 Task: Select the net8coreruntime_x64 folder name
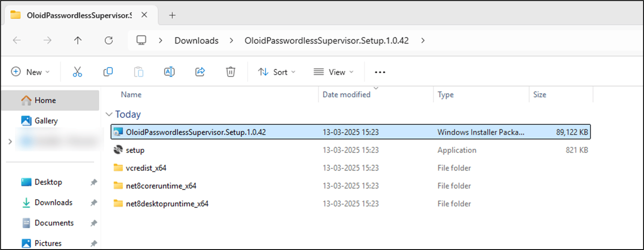point(161,186)
